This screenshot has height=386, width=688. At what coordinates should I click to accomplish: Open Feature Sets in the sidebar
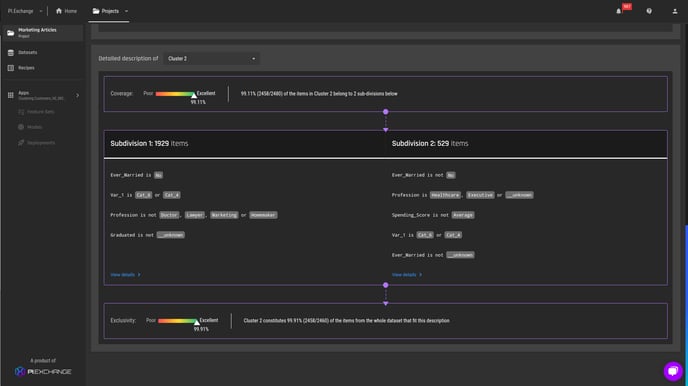pos(41,112)
